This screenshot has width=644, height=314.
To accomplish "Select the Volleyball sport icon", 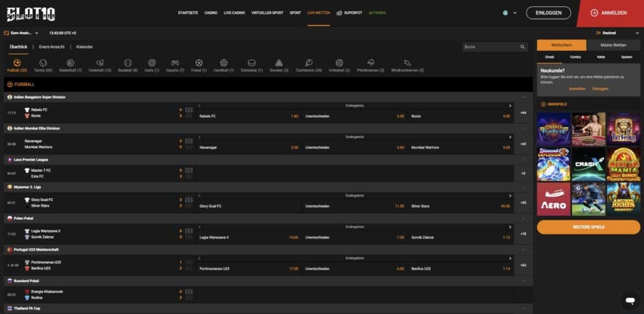I will tap(339, 63).
